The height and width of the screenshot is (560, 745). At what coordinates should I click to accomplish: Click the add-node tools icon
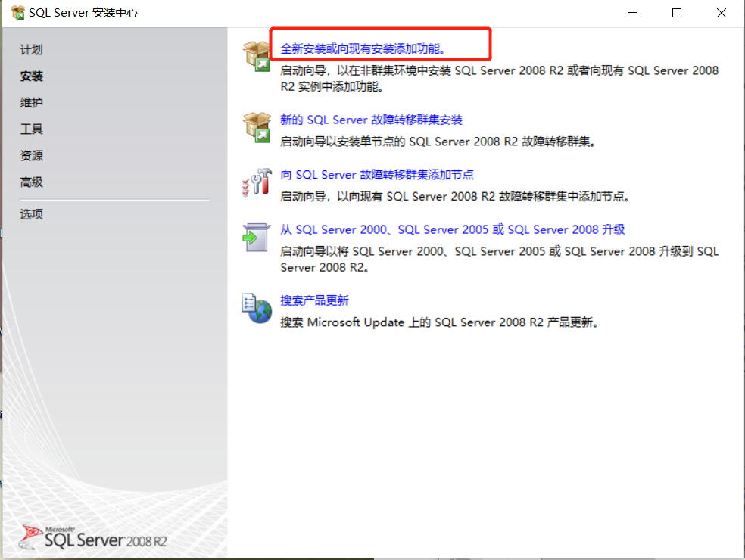click(x=257, y=182)
